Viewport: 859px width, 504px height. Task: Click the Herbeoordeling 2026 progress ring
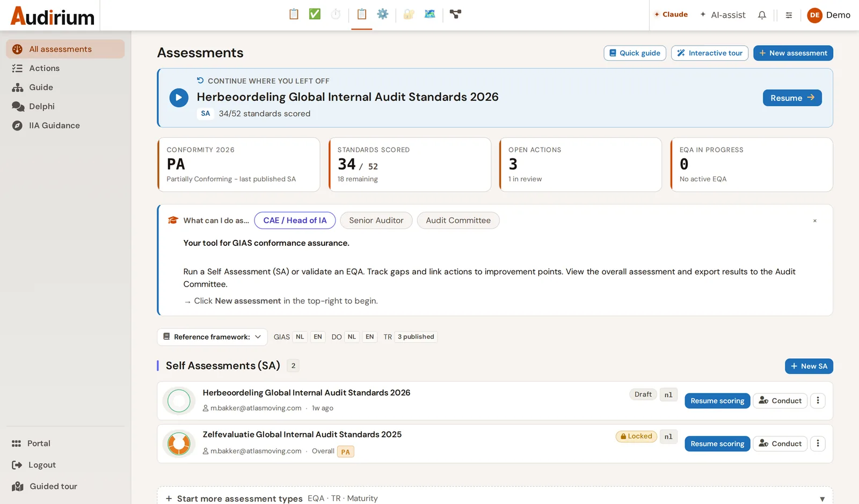179,401
